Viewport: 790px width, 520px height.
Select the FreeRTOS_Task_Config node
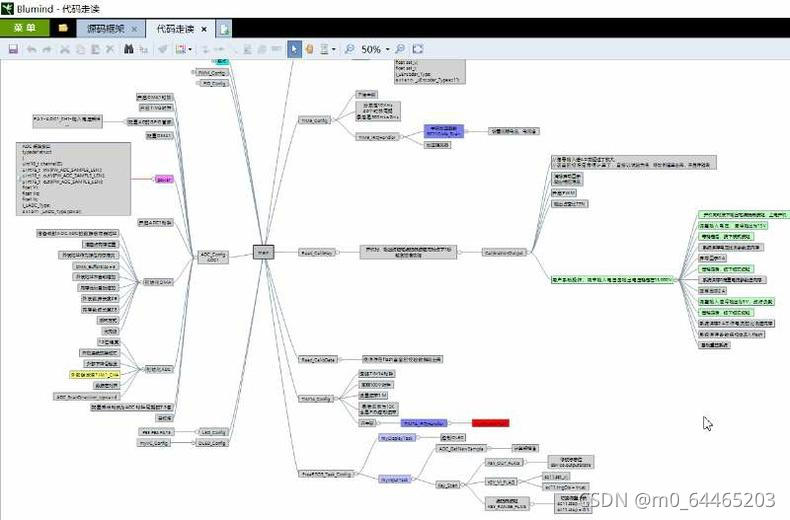[x=325, y=474]
